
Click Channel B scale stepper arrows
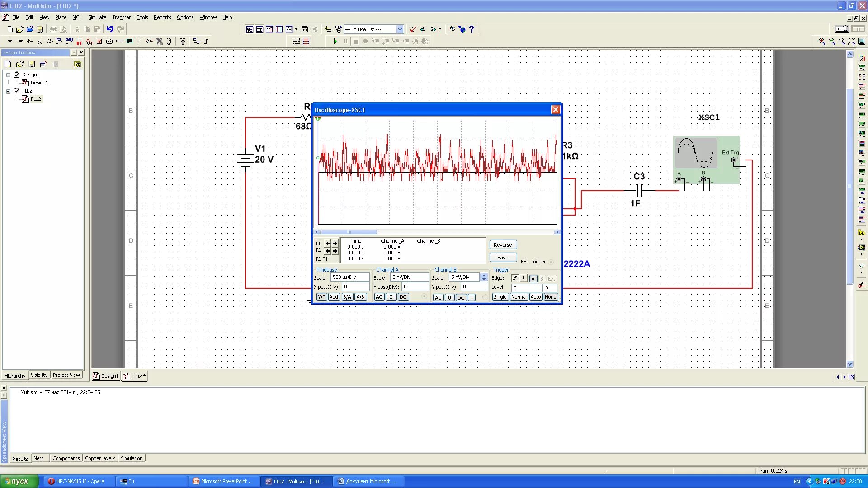click(x=484, y=277)
